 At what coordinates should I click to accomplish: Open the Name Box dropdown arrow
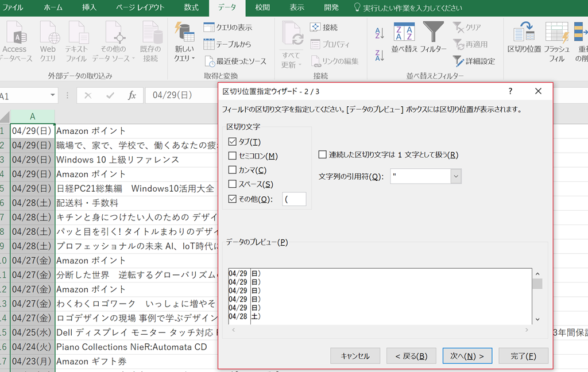pyautogui.click(x=53, y=95)
